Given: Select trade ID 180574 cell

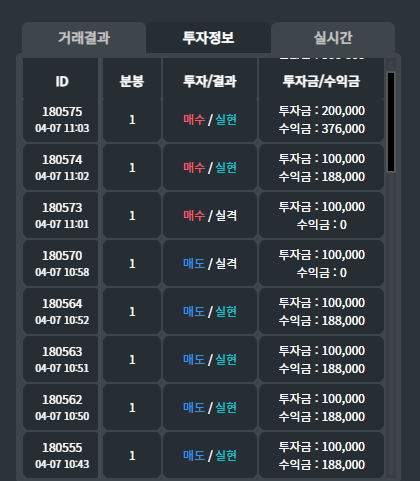Looking at the screenshot, I should 61,168.
